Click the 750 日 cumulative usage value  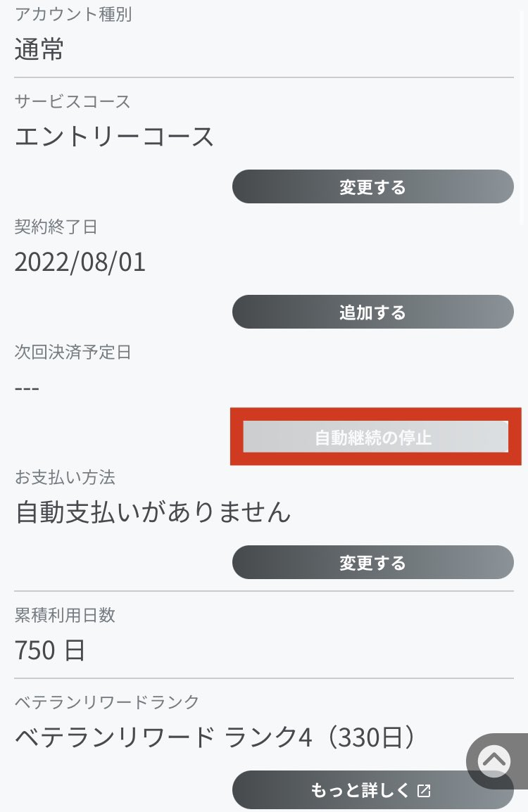(50, 650)
